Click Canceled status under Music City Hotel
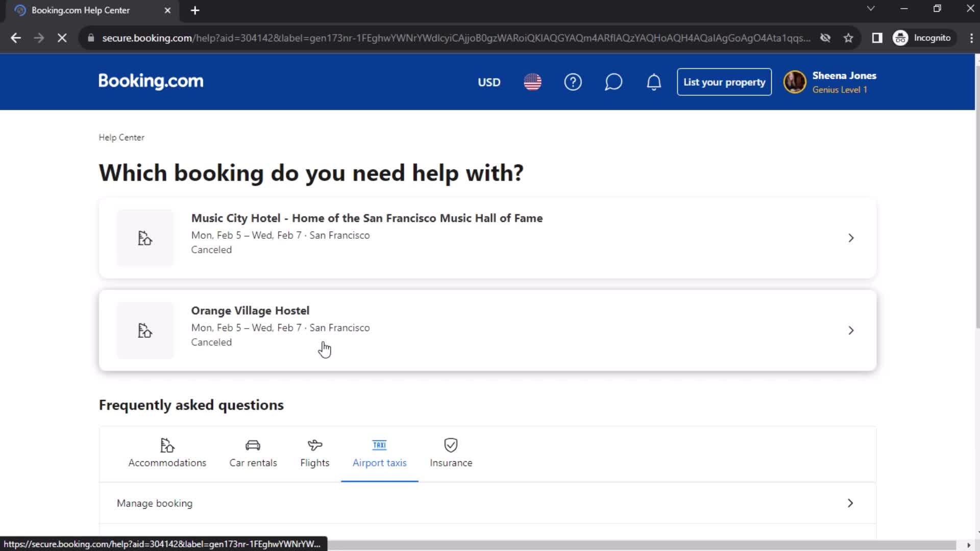Viewport: 980px width, 551px height. tap(211, 250)
